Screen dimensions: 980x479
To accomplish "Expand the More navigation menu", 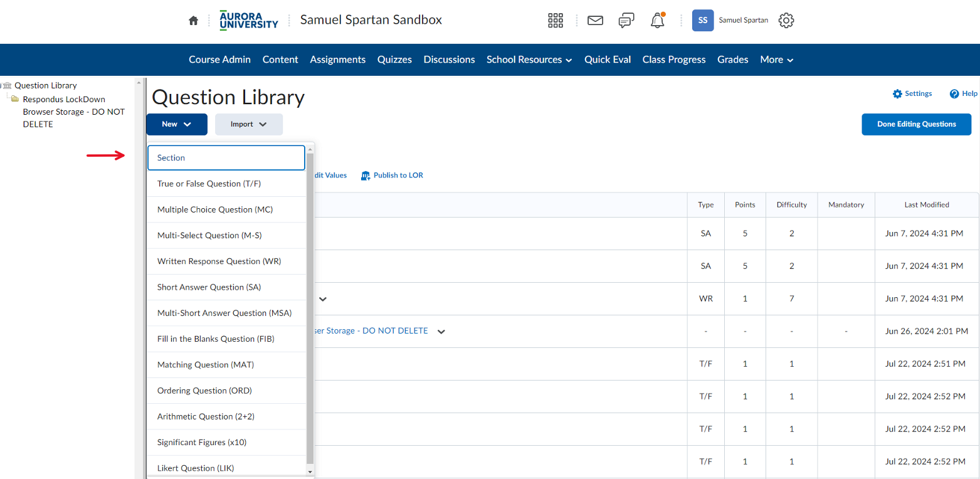I will click(x=776, y=60).
